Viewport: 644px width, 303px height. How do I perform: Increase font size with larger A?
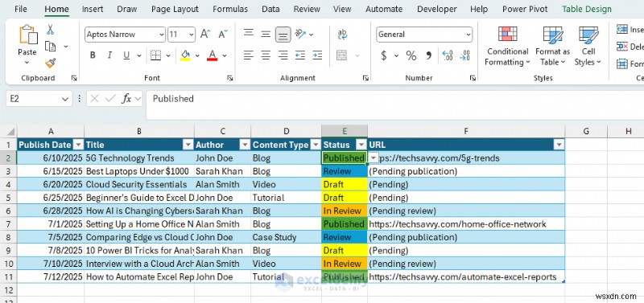(x=205, y=35)
